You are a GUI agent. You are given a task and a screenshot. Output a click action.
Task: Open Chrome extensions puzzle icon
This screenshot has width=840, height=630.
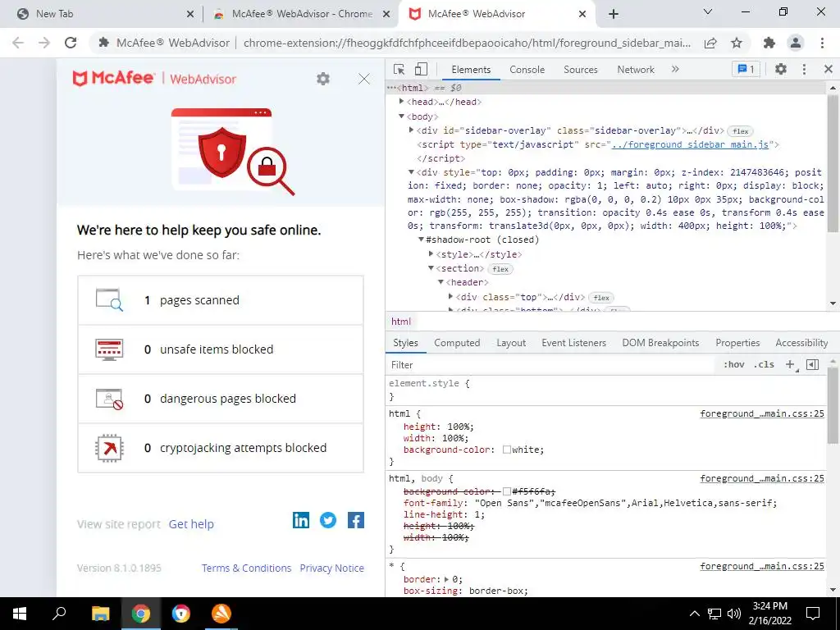[769, 43]
